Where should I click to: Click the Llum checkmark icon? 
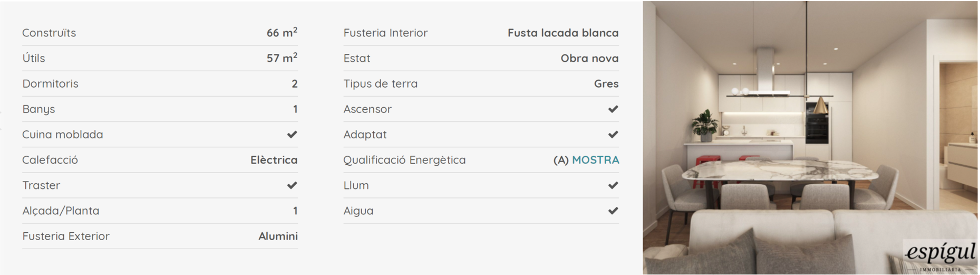pos(613,185)
